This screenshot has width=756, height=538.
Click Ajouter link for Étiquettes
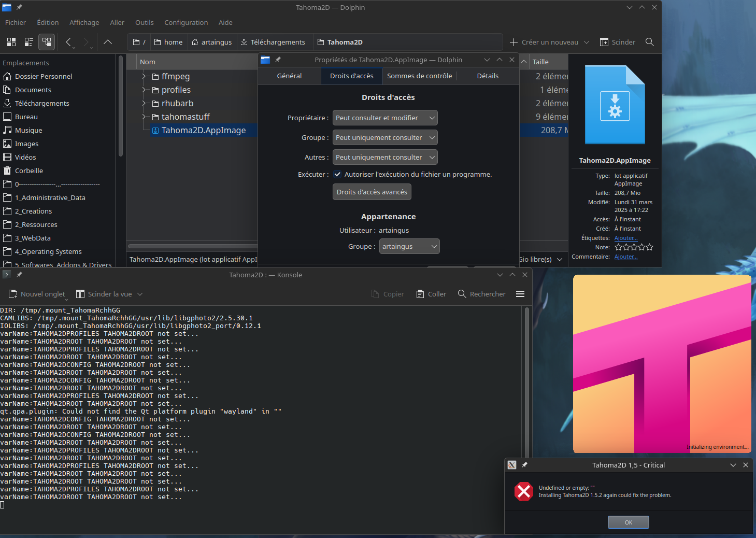626,238
